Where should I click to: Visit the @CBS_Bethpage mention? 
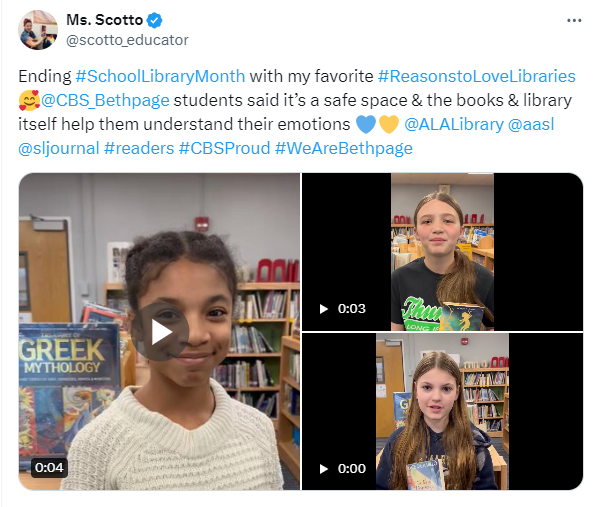tap(105, 100)
